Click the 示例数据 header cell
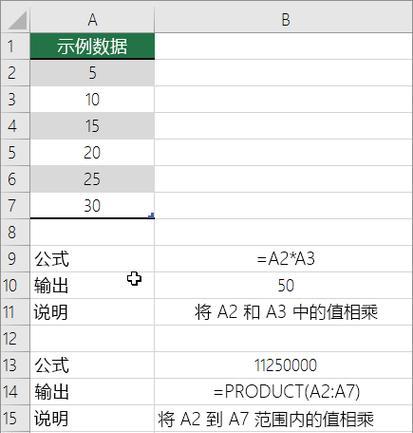Viewport: 413px width, 433px height. coord(92,46)
